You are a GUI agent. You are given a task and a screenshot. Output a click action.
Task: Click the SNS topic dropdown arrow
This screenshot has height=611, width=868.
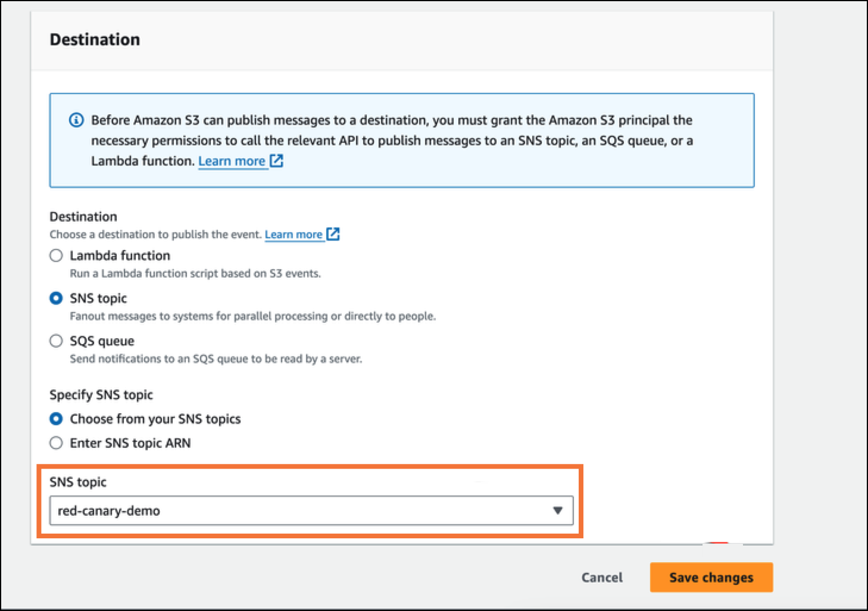(558, 510)
